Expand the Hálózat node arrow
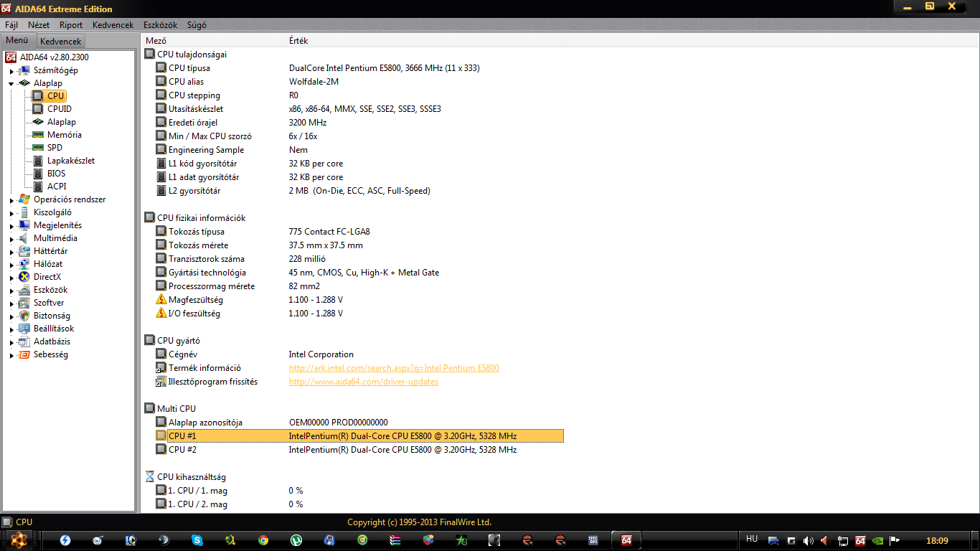980x551 pixels. coord(11,265)
